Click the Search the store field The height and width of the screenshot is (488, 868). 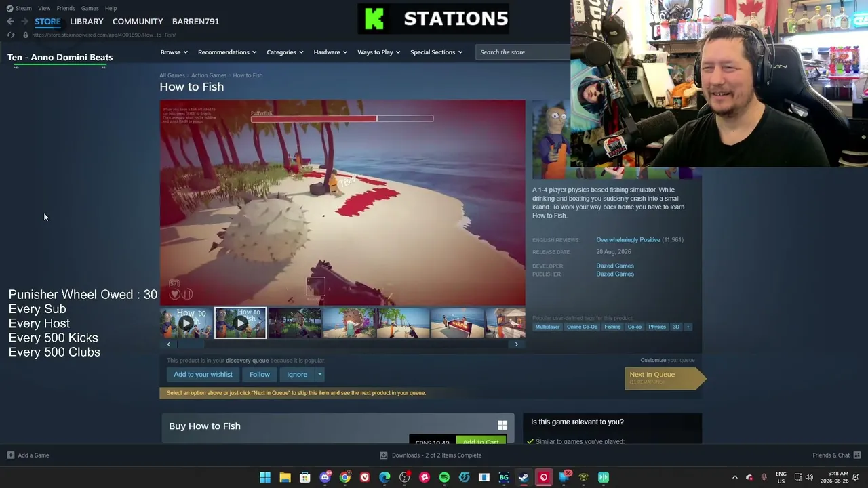(524, 52)
